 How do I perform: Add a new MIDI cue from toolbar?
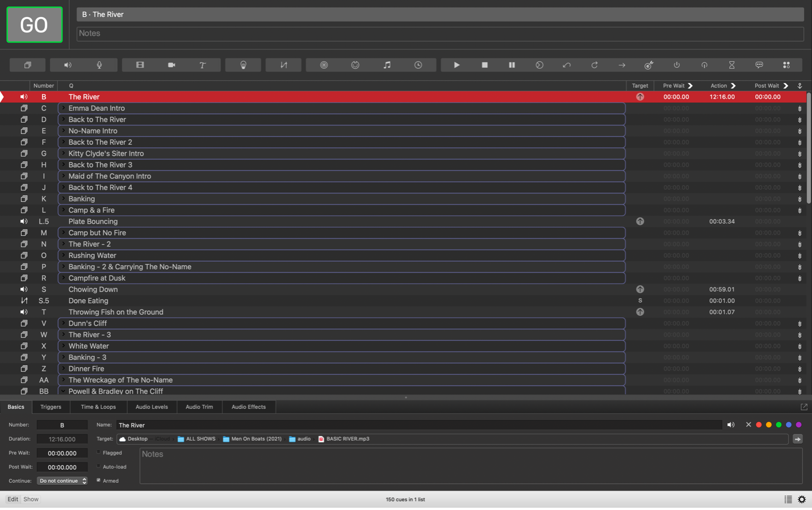355,65
